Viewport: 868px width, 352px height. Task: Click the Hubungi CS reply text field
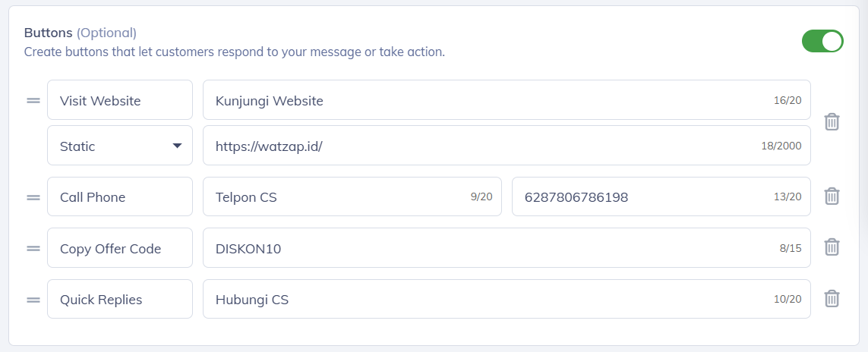coord(486,300)
